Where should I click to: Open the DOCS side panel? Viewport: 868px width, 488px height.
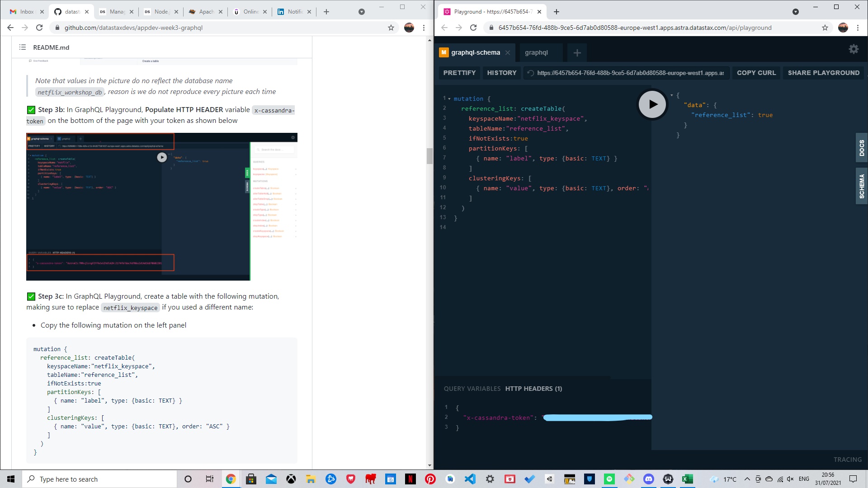point(862,148)
